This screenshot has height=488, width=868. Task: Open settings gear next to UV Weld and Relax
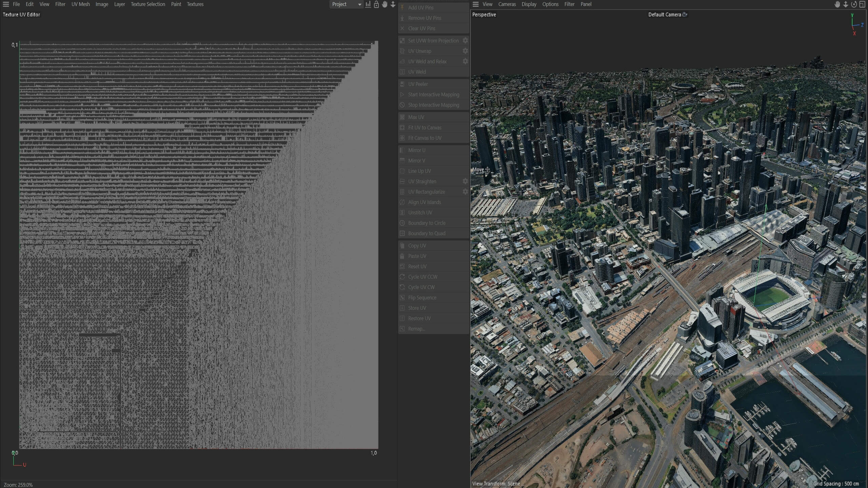(465, 61)
